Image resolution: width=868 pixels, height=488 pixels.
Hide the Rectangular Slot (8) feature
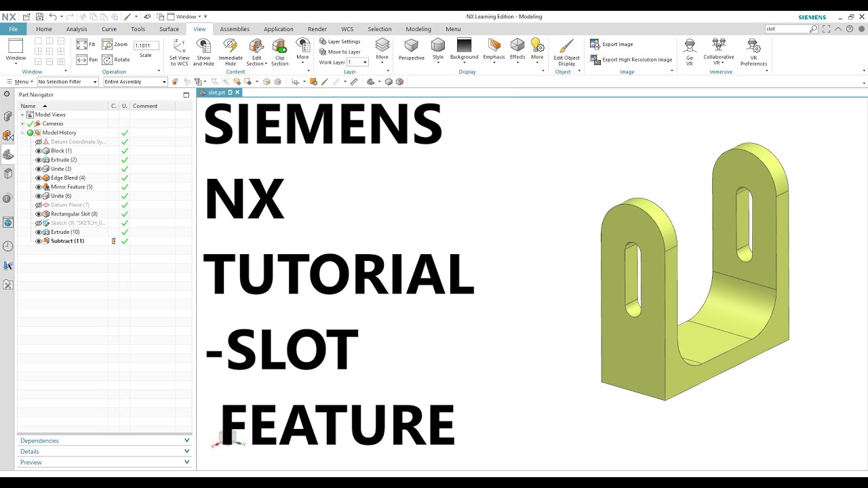(38, 214)
